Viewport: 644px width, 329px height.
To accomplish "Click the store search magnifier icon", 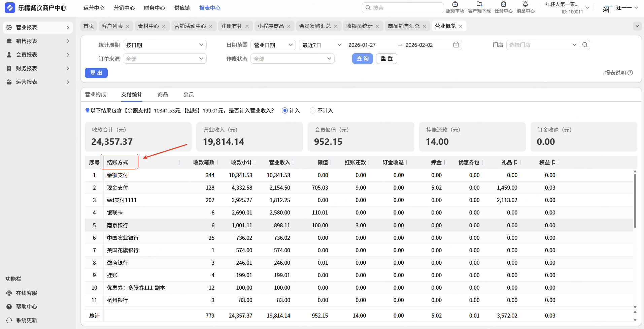I will 585,45.
